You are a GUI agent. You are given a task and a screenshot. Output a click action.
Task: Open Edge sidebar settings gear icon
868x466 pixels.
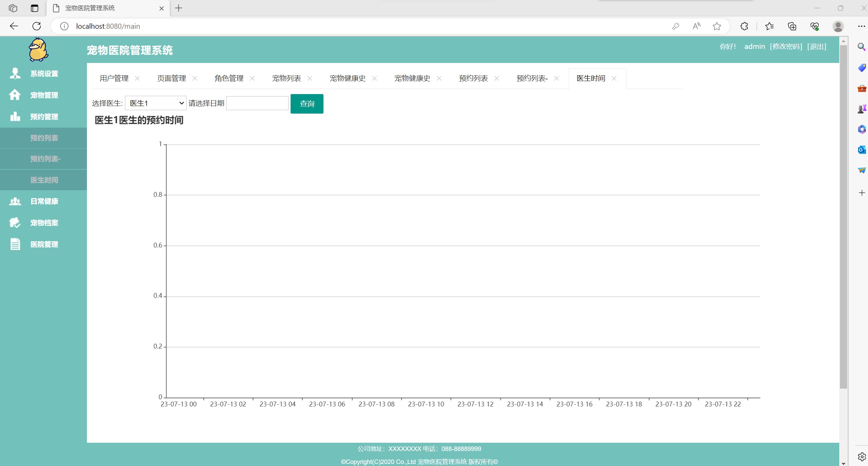click(x=861, y=456)
